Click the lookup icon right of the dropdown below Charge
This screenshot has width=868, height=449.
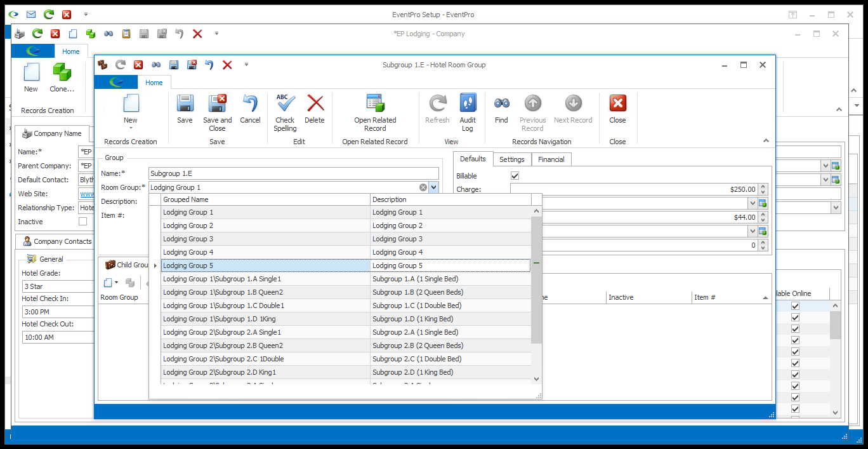763,203
